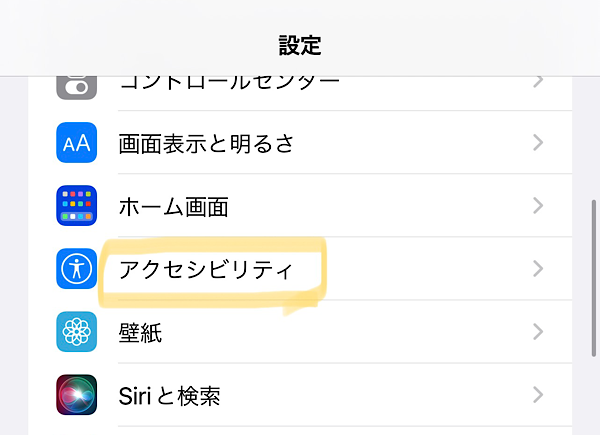
Task: Click the chevron beside 画面表示と明るさ
Action: (538, 143)
